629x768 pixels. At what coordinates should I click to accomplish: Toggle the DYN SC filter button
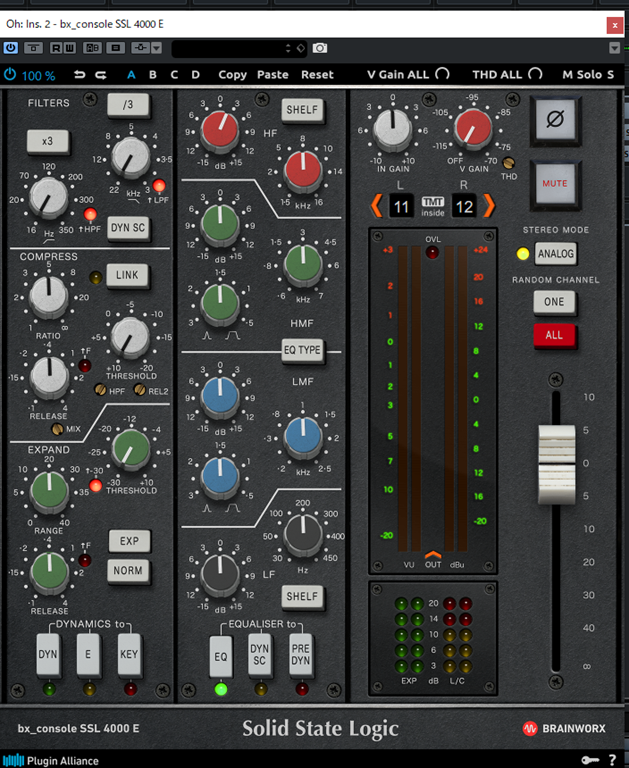click(128, 228)
